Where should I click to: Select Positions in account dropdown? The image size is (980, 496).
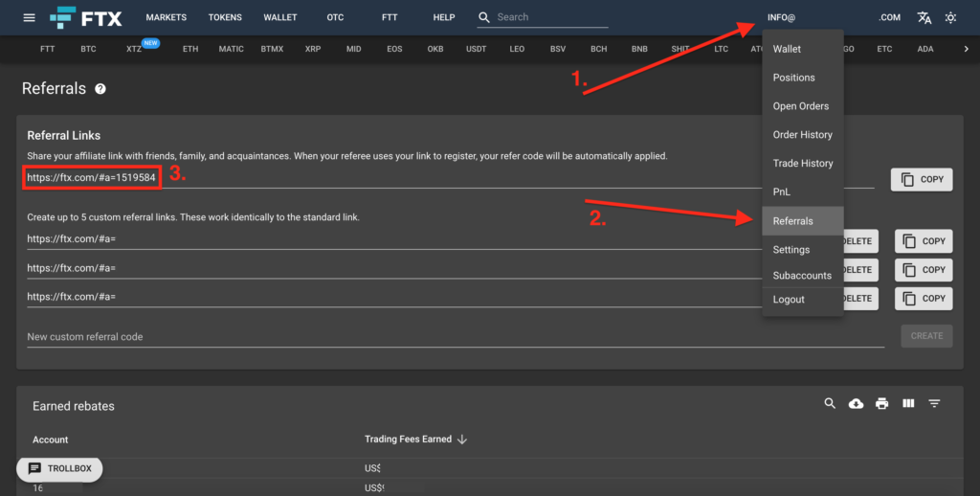803,78
